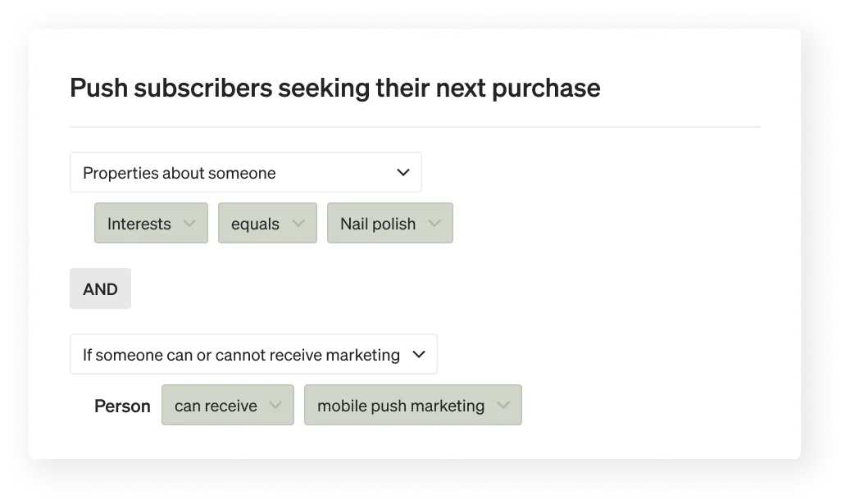Change the Interests property selection
This screenshot has width=846, height=504.
point(151,223)
